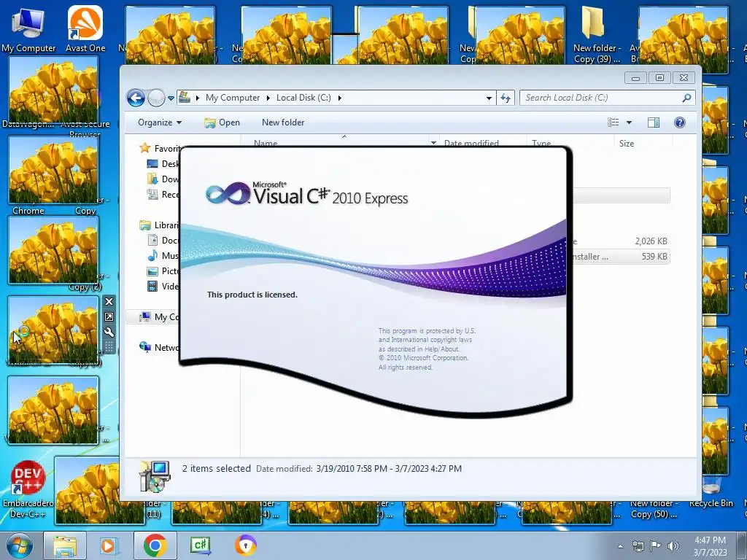The image size is (747, 560).
Task: Click the gadget wrench options button
Action: [109, 332]
